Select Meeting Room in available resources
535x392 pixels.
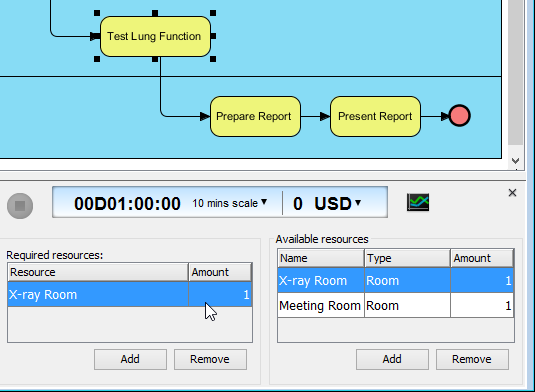[396, 305]
